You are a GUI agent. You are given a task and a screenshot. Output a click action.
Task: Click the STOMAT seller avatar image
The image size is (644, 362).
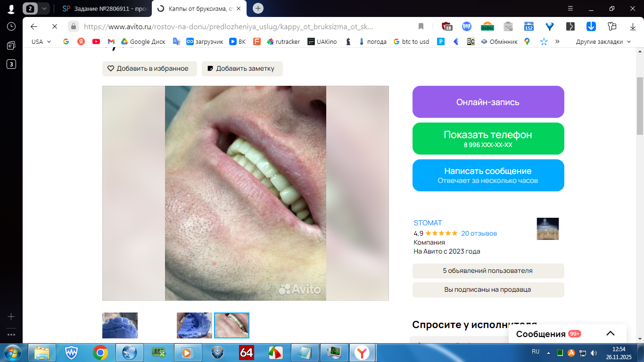[548, 229]
